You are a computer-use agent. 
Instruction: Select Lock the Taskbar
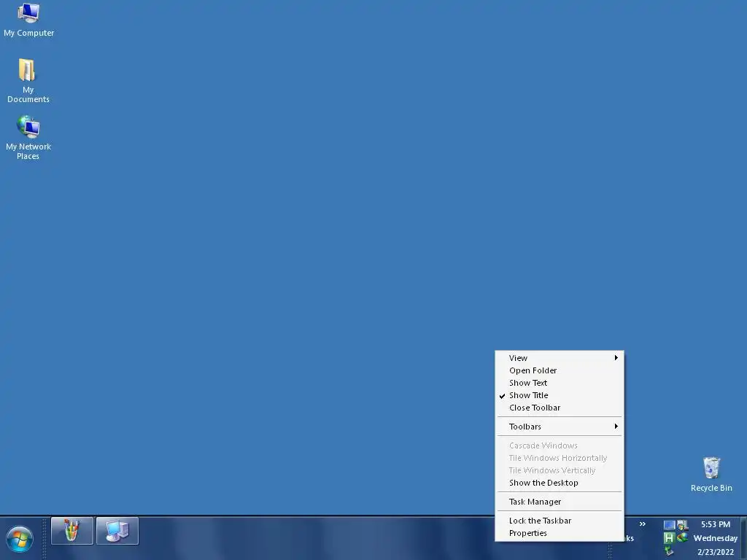560,521
